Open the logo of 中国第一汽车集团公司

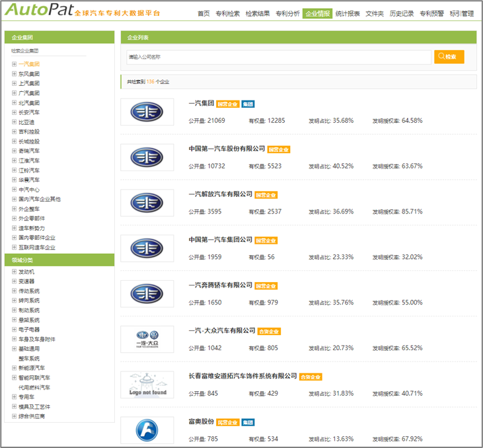(147, 248)
